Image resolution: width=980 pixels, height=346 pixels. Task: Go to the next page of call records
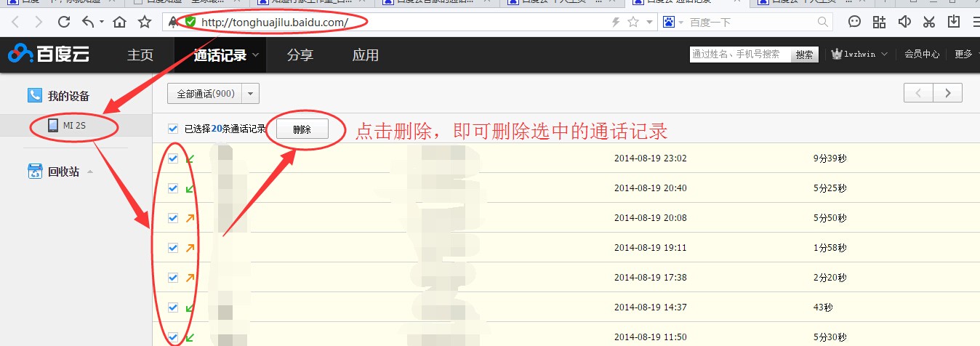tap(948, 93)
